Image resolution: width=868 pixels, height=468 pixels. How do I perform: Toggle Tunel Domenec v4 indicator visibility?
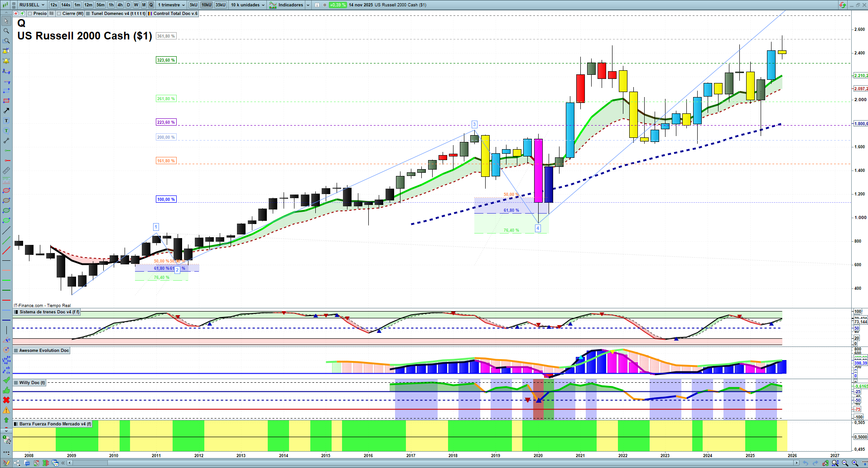tap(88, 14)
